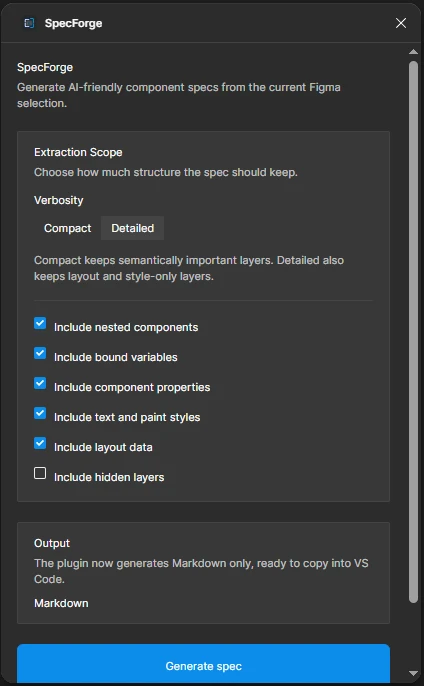This screenshot has width=424, height=686.
Task: Click the SpecForge title bar text
Action: point(74,23)
